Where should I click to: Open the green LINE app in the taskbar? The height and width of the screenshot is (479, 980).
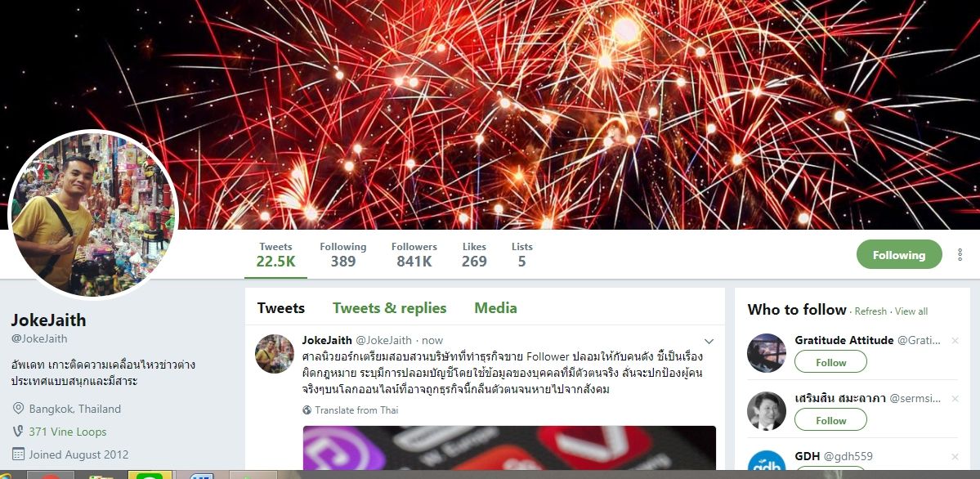pyautogui.click(x=150, y=475)
